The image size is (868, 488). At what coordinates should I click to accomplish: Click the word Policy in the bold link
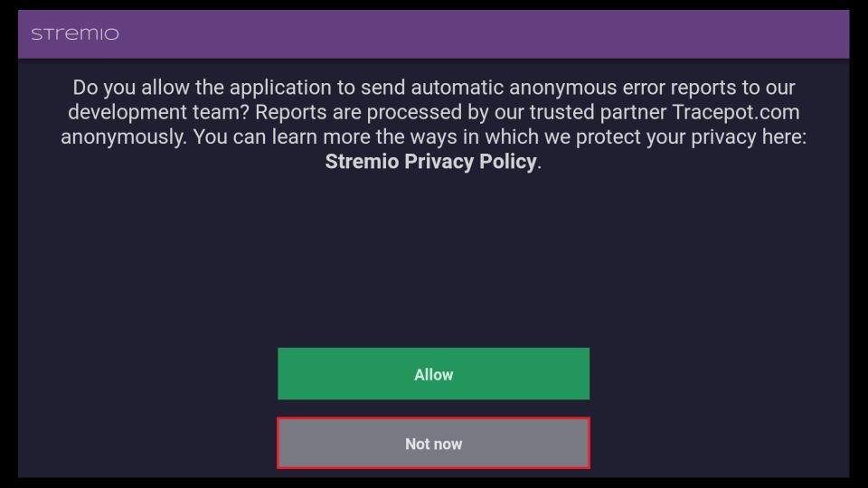(508, 162)
